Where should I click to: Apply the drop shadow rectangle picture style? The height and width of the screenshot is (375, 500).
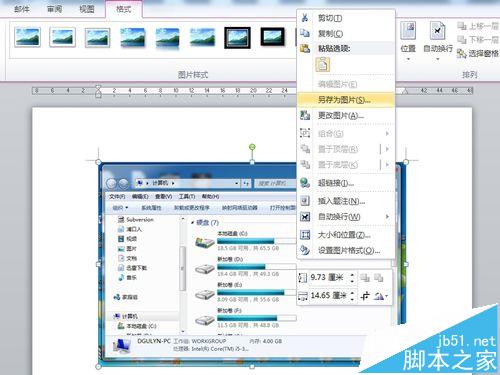(x=133, y=37)
